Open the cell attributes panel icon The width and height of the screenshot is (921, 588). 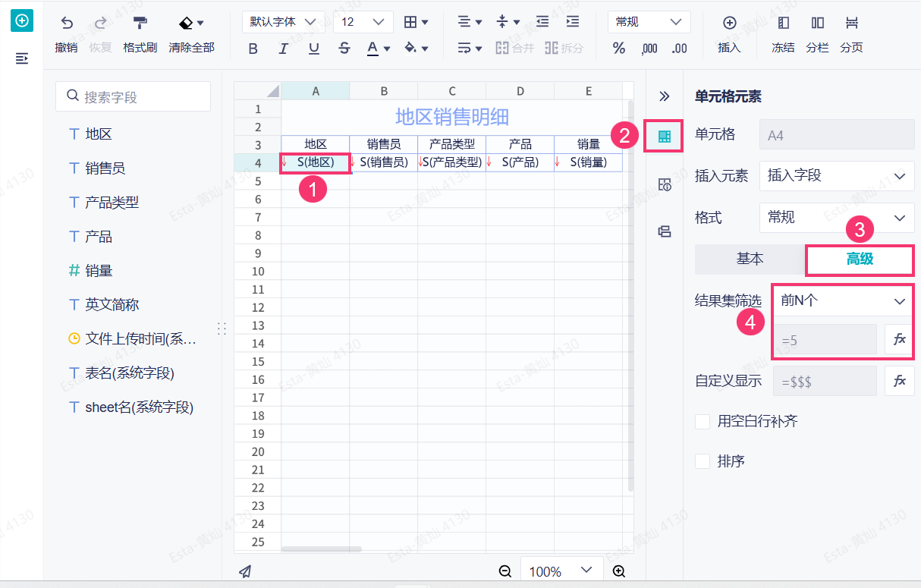[665, 184]
